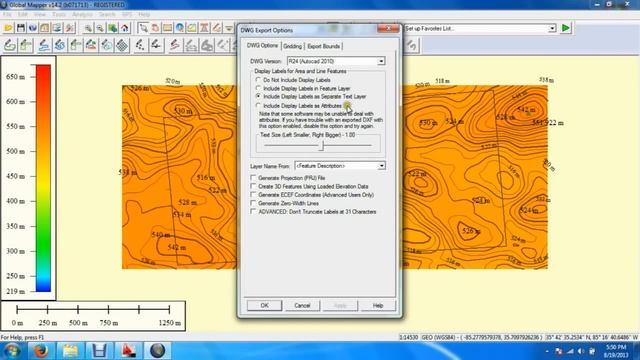Click the digitizer icon right of the dialog
Screen dimensions: 640x360
[x=412, y=45]
